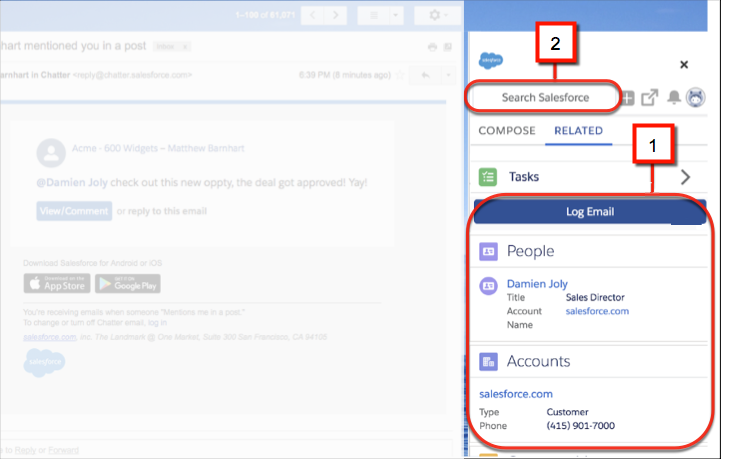Click the print email icon
This screenshot has height=459, width=747.
tap(432, 47)
